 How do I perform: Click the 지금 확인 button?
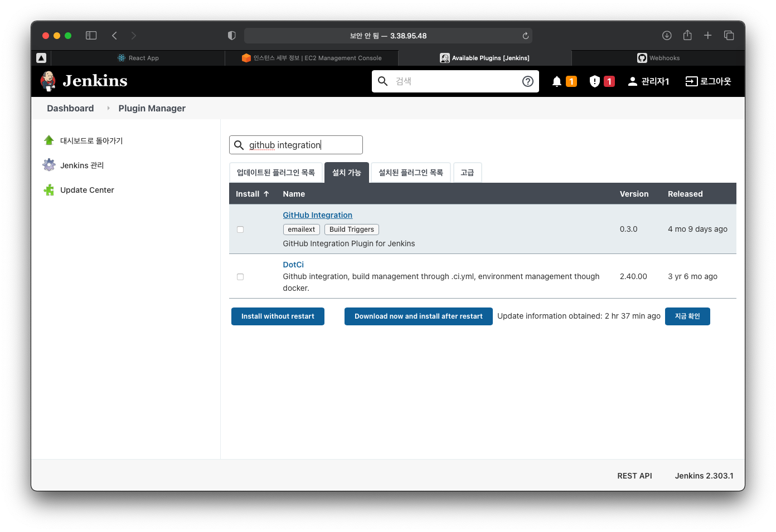coord(687,316)
